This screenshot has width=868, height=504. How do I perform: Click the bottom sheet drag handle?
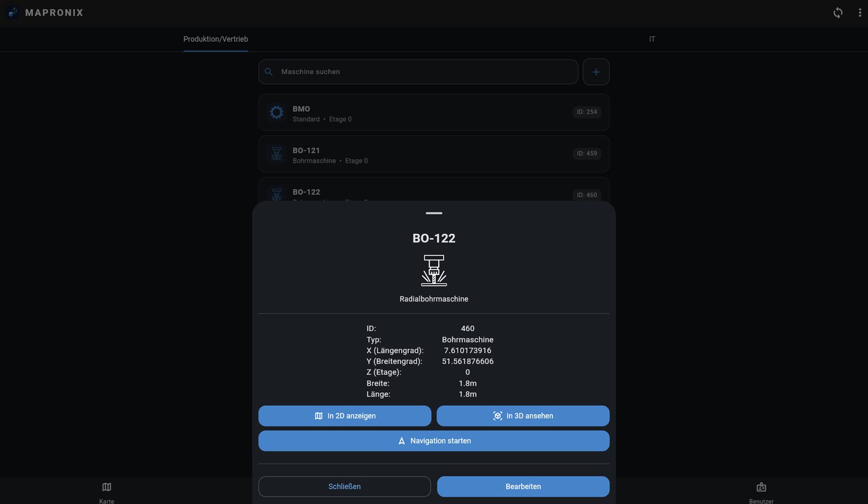pyautogui.click(x=434, y=213)
